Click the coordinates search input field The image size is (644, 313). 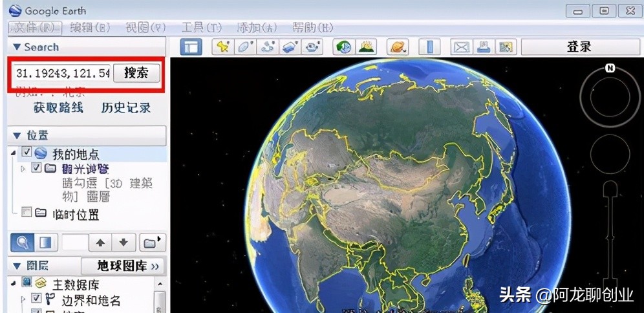point(62,74)
